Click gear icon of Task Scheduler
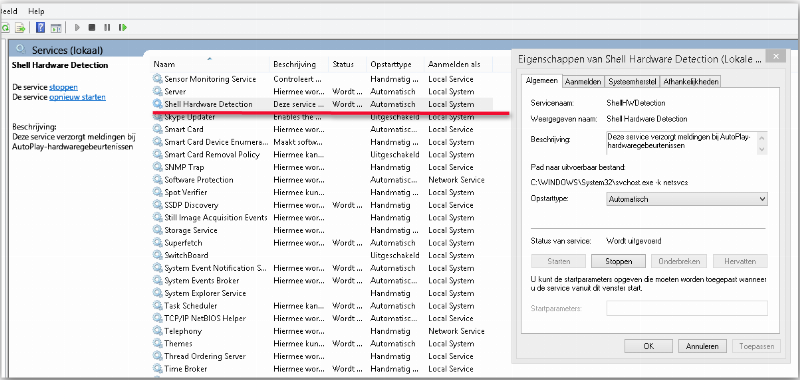 tap(158, 306)
